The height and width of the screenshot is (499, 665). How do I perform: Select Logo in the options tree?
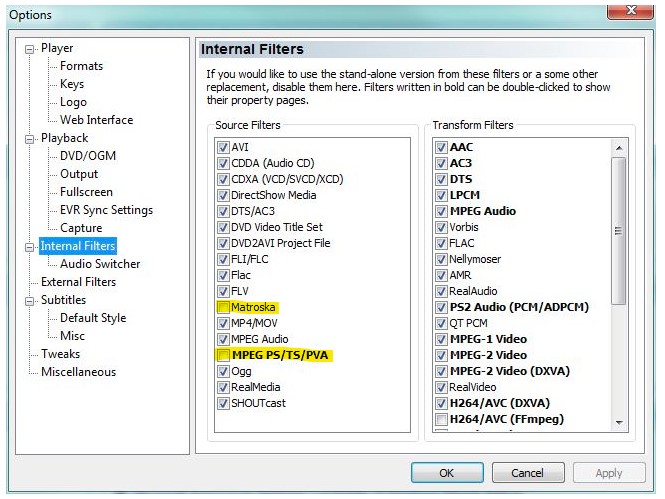pos(73,102)
